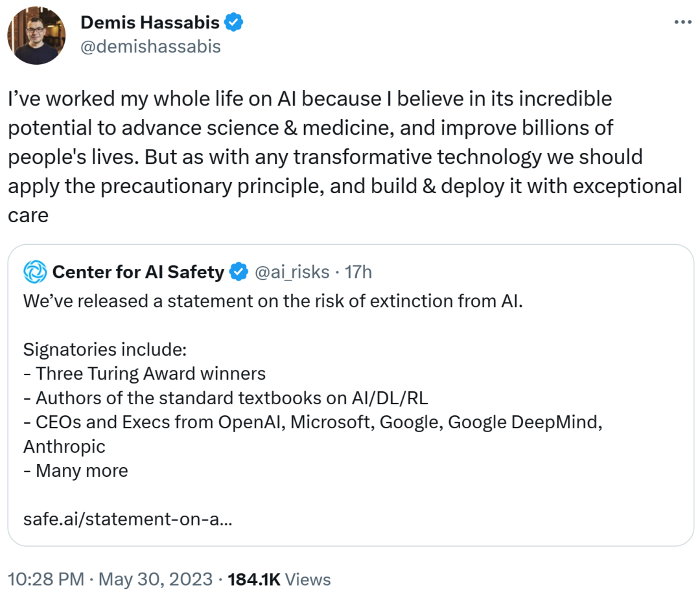Viewport: 700px width, 596px height.
Task: Open the Center for AI Safety name
Action: pos(139,271)
